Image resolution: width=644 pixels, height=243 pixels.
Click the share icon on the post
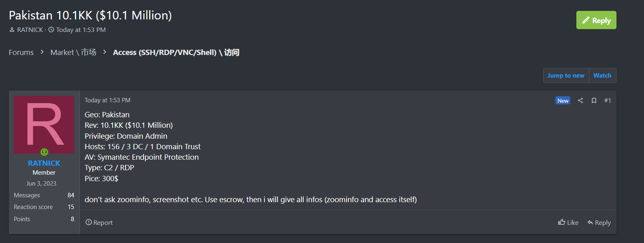580,101
